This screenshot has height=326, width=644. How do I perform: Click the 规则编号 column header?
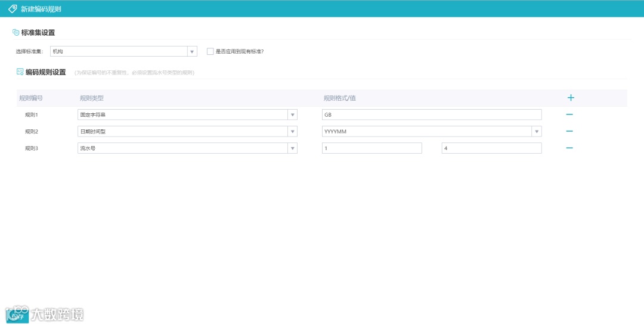(31, 98)
